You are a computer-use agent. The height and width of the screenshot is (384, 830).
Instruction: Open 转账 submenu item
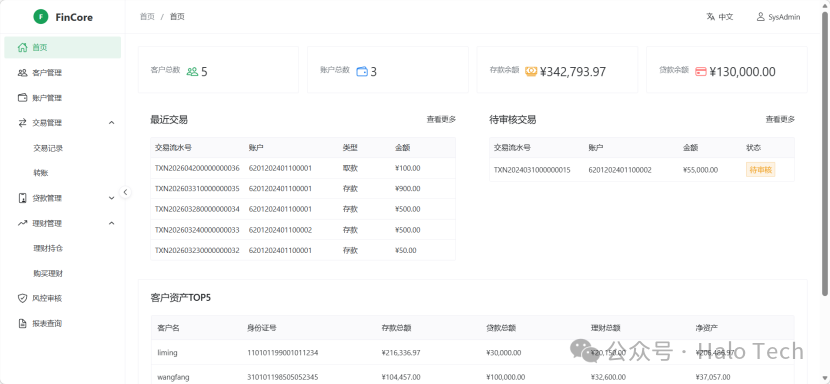[62, 173]
